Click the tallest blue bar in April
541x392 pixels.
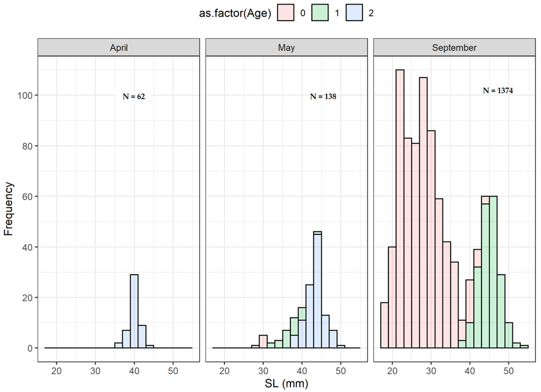tap(134, 311)
